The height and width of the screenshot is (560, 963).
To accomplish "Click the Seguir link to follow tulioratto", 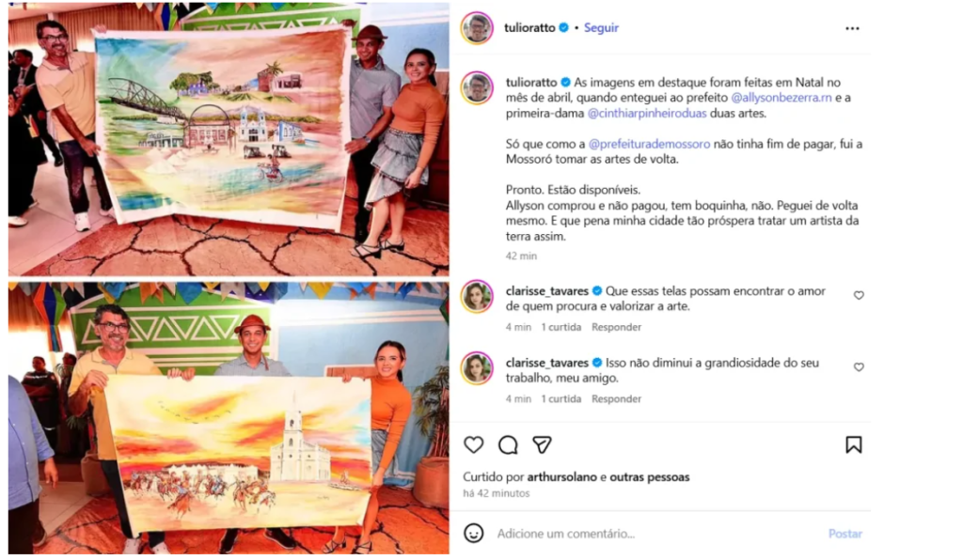I will 601,27.
